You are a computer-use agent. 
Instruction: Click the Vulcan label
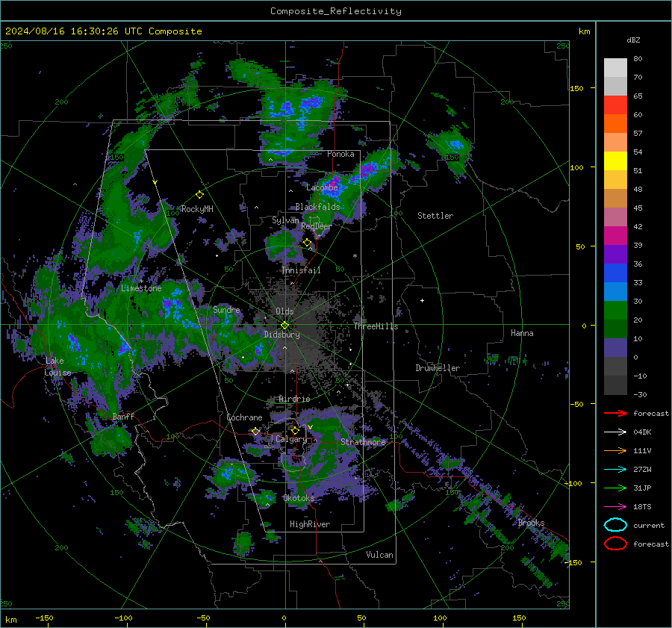pyautogui.click(x=379, y=555)
